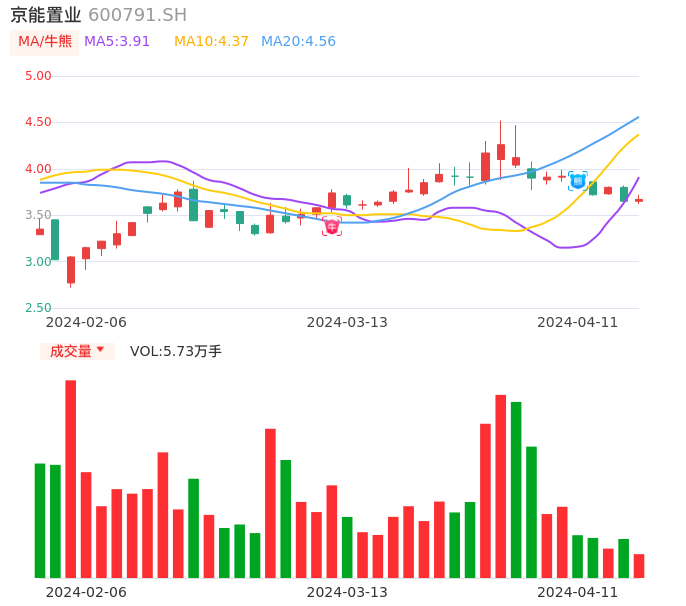
Task: Click the 5.00 price axis label
Action: (x=38, y=76)
